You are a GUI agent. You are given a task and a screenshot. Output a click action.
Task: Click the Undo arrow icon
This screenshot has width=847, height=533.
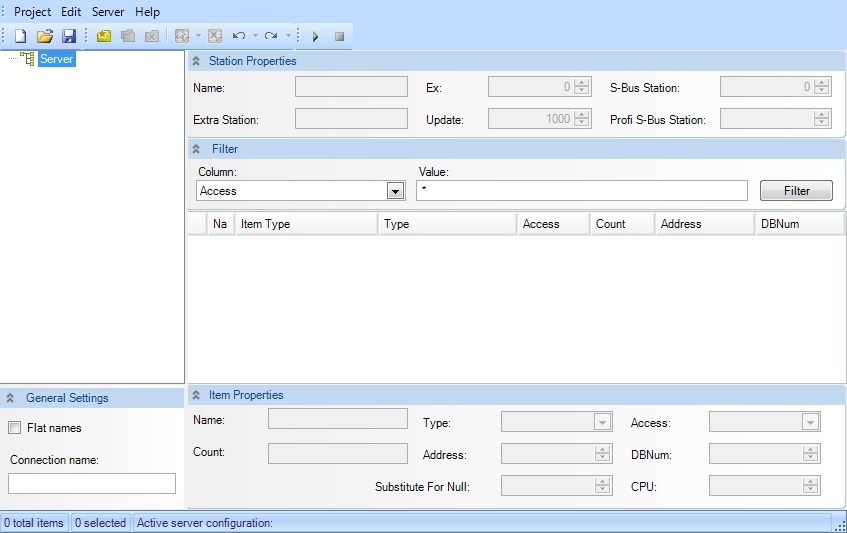239,36
